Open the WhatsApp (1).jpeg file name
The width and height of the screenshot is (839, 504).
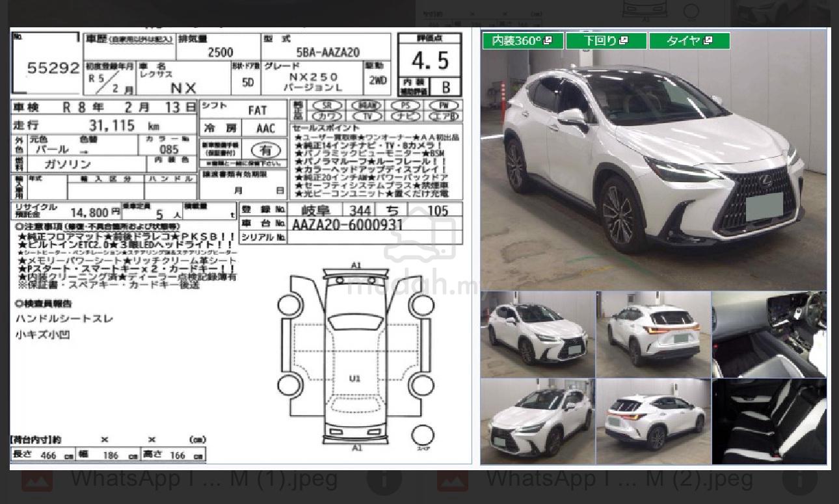point(204,479)
